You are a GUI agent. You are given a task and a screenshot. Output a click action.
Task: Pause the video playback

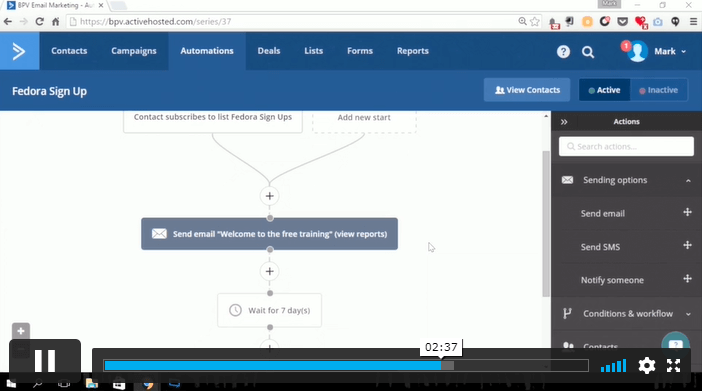click(45, 361)
